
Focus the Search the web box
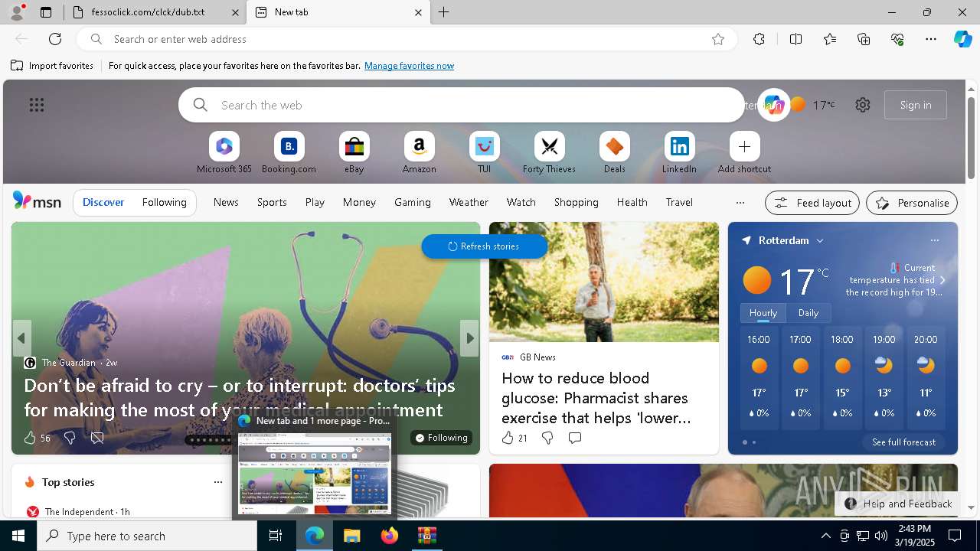tap(462, 105)
